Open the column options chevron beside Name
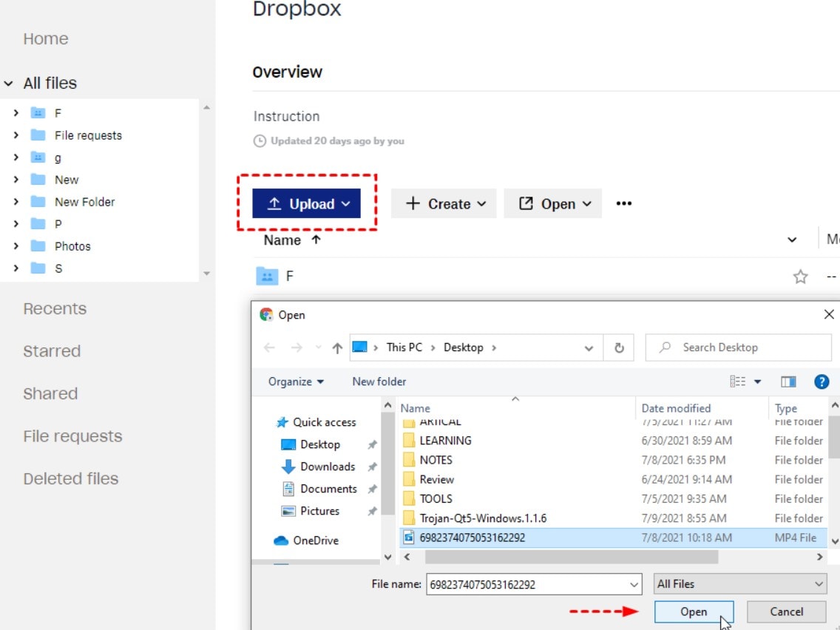 pyautogui.click(x=792, y=240)
